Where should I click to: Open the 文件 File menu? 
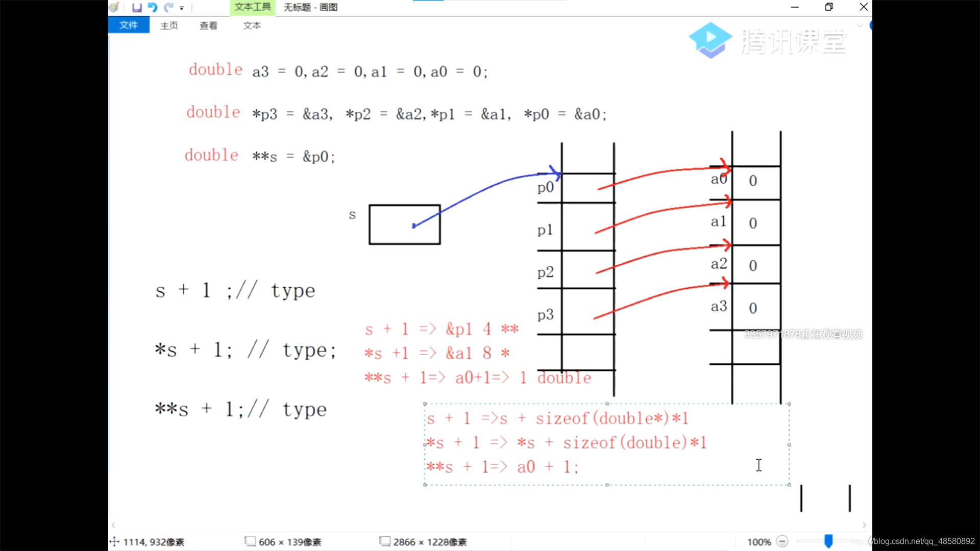(128, 26)
